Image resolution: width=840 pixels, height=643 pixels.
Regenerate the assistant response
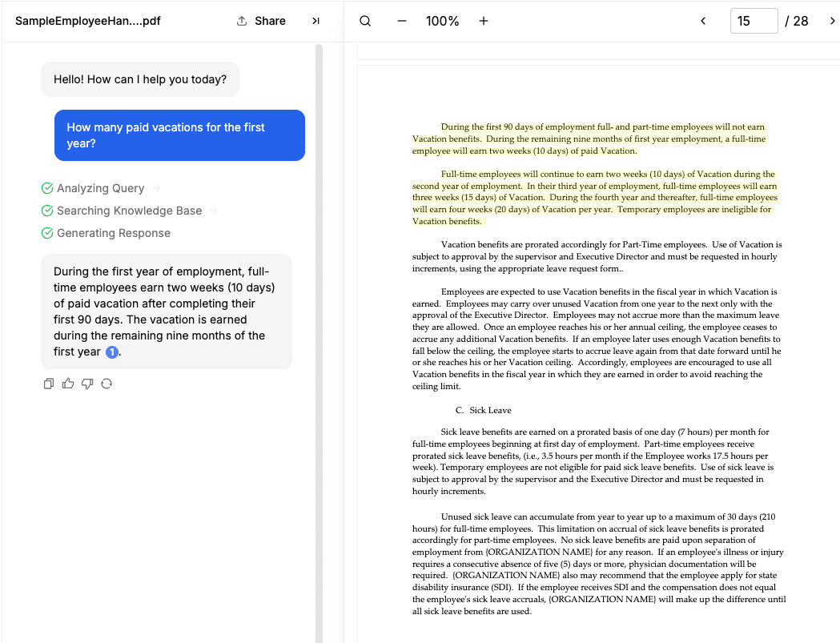(x=107, y=384)
